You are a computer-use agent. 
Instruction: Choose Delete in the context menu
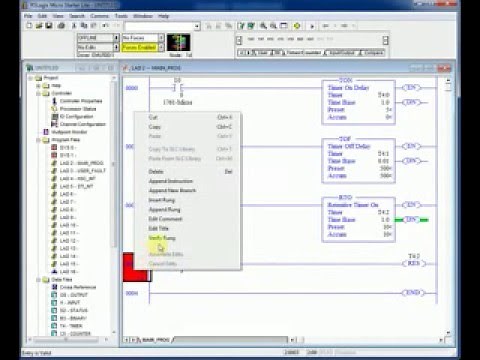click(x=156, y=172)
